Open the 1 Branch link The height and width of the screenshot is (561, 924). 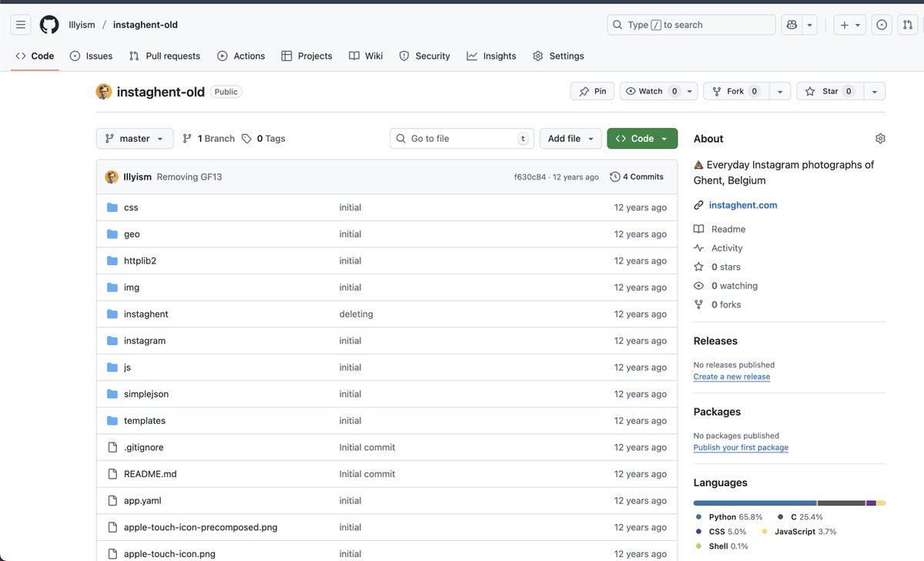pos(209,139)
